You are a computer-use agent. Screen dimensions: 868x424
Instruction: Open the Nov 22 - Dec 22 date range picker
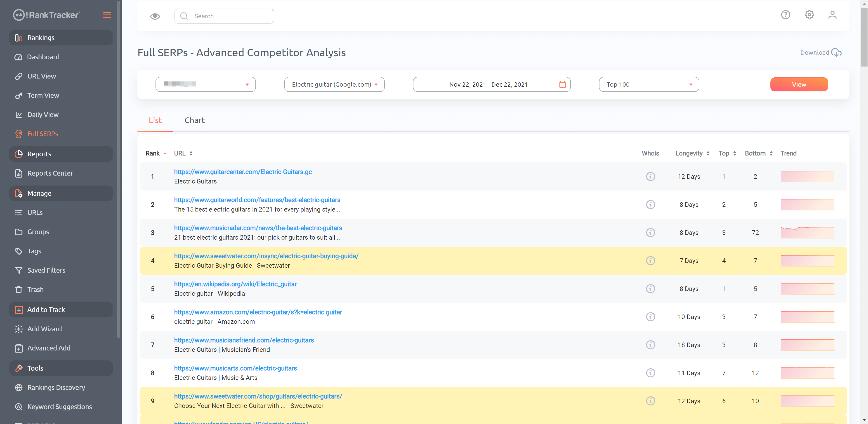pyautogui.click(x=492, y=84)
